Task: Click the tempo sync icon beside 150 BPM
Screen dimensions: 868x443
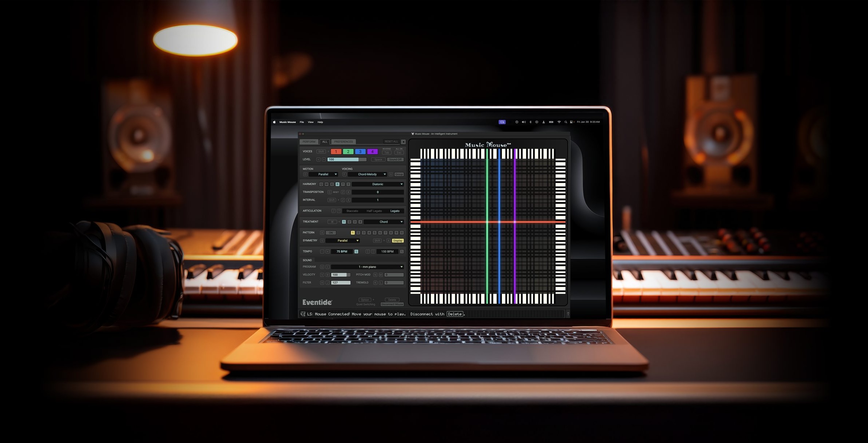Action: click(x=402, y=252)
